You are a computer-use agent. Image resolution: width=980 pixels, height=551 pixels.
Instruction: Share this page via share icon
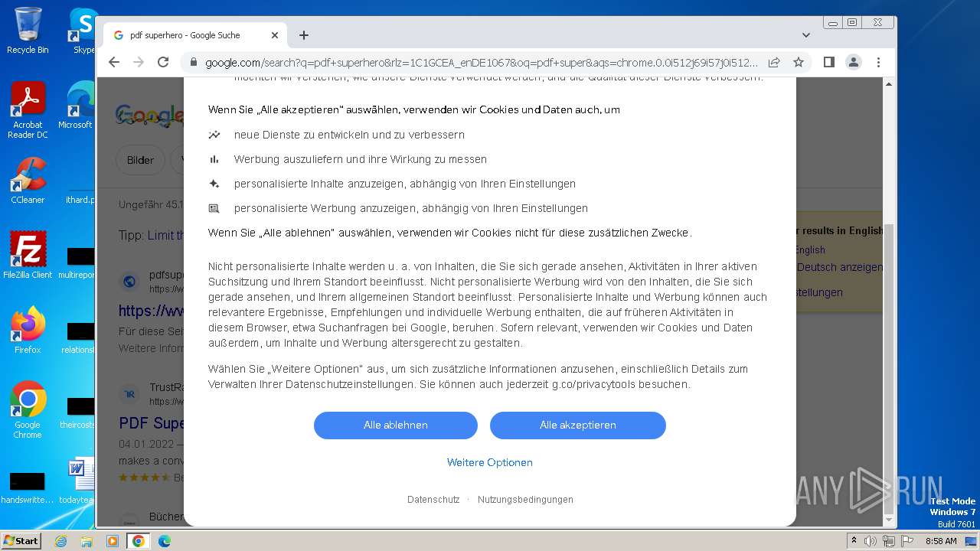coord(774,62)
